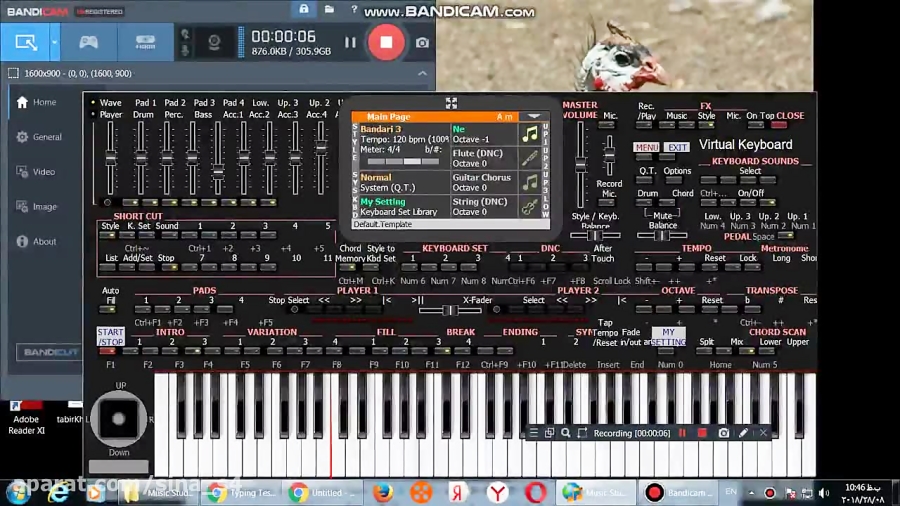The height and width of the screenshot is (506, 900).
Task: Click magnifier icon on recording toolbar
Action: (x=566, y=433)
